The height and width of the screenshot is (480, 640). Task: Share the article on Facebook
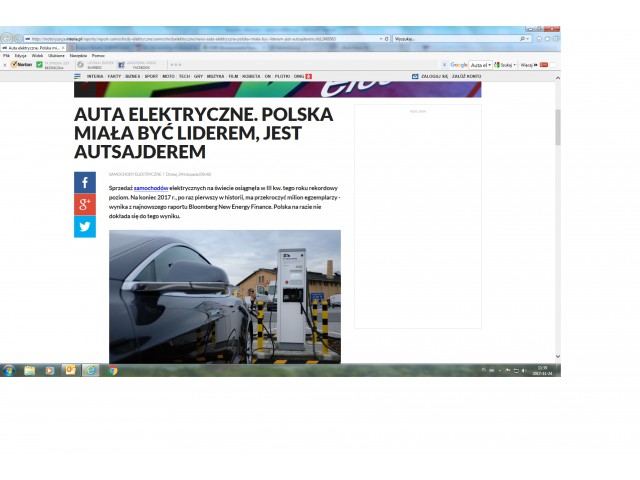pos(84,183)
